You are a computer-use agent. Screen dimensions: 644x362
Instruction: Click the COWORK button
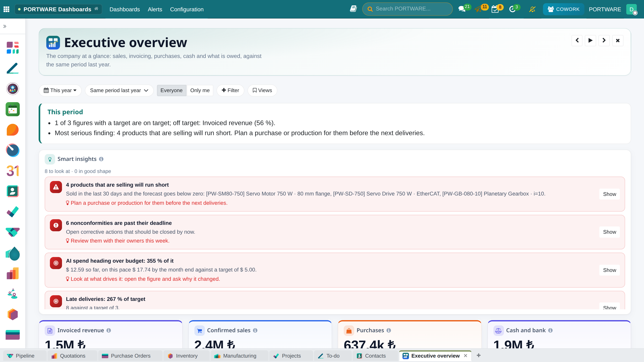click(563, 9)
